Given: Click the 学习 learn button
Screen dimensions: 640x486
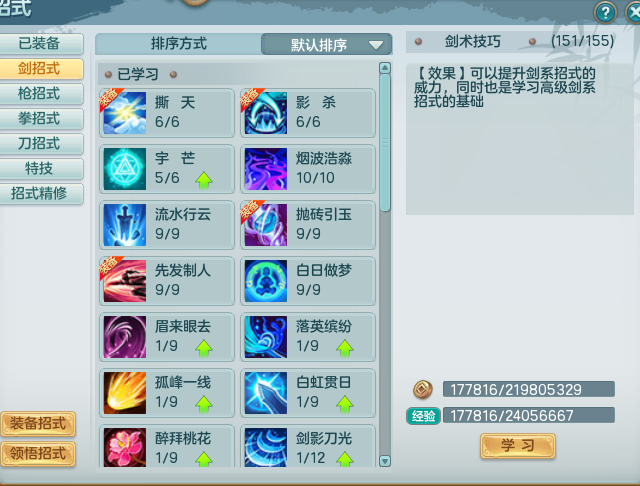Looking at the screenshot, I should [518, 446].
